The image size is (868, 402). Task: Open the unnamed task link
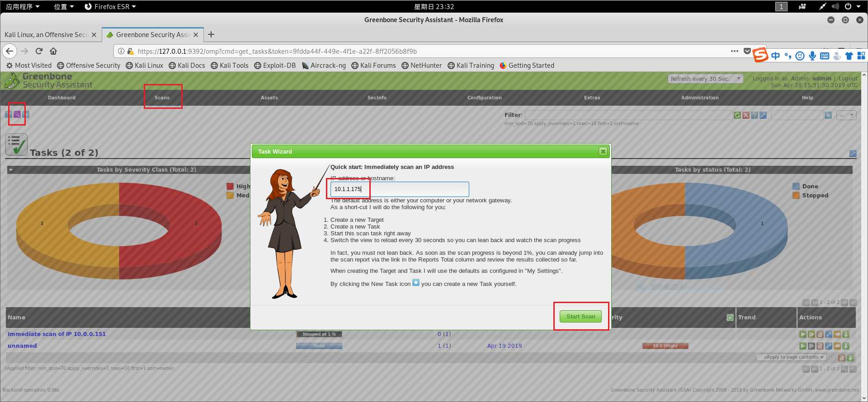click(22, 346)
